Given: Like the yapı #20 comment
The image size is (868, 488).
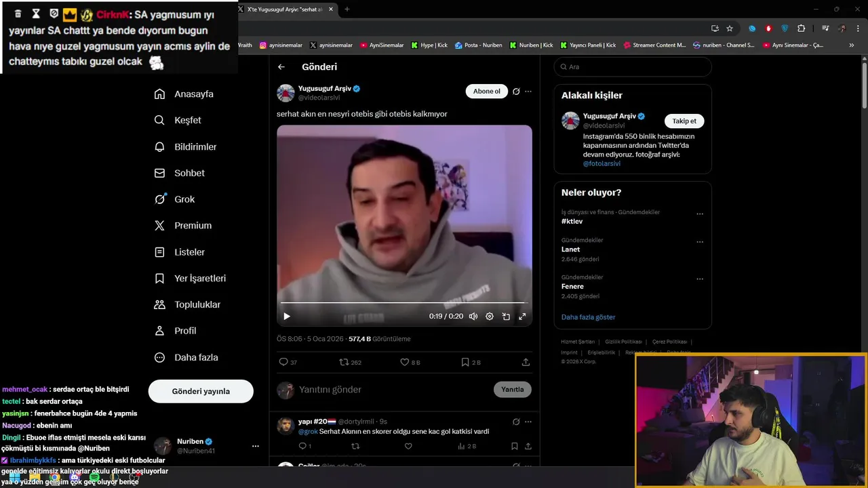Looking at the screenshot, I should coord(408,446).
